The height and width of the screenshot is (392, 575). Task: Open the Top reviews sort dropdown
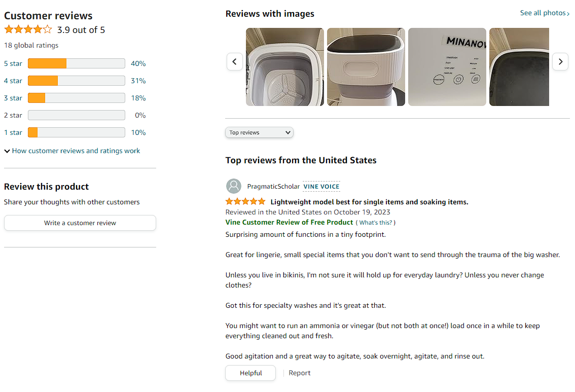(259, 132)
